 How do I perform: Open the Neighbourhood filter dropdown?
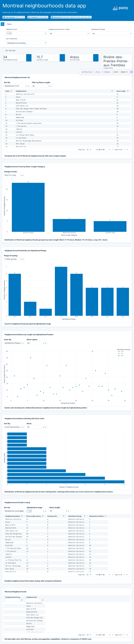pos(27,33)
